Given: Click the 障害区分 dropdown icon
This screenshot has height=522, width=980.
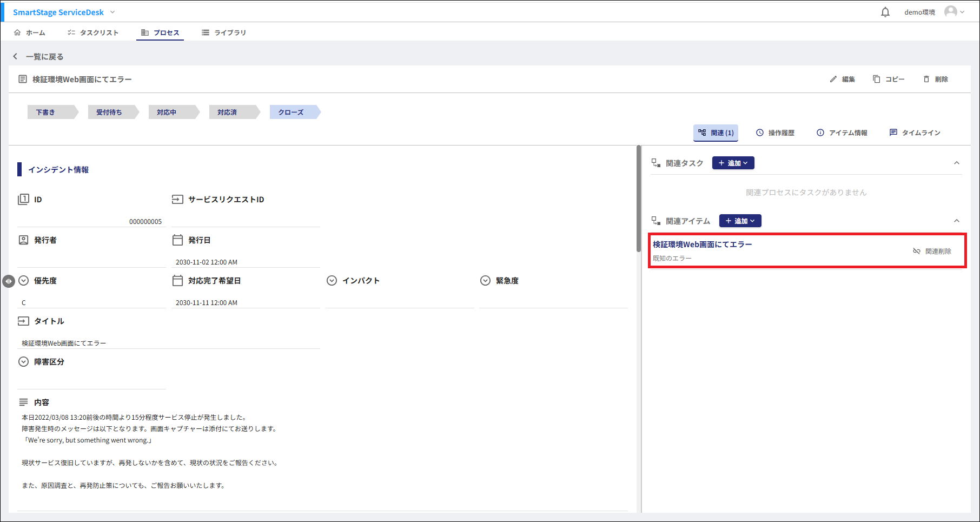Looking at the screenshot, I should pos(23,361).
